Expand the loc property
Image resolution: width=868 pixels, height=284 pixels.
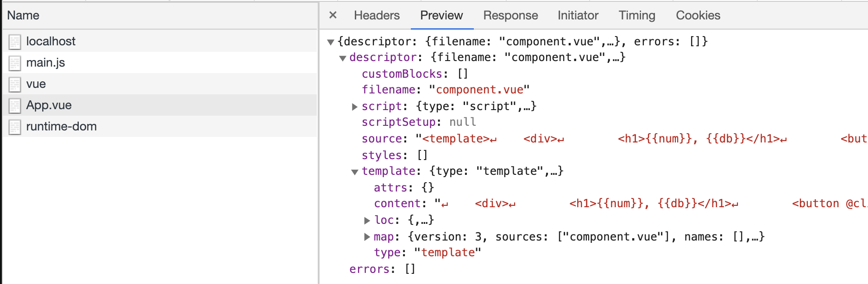(367, 221)
